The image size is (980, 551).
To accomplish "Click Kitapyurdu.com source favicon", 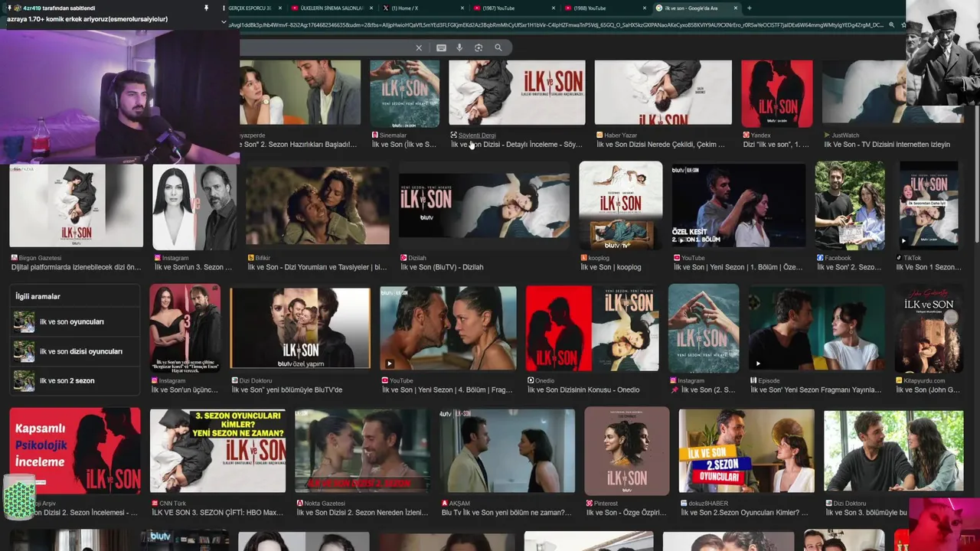I will pyautogui.click(x=899, y=380).
